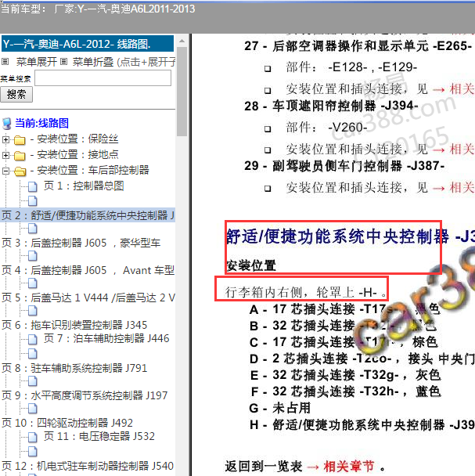475x476 pixels.
Task: Click page icon beside 页 7：泊车辅助控制器
Action: click(x=33, y=339)
